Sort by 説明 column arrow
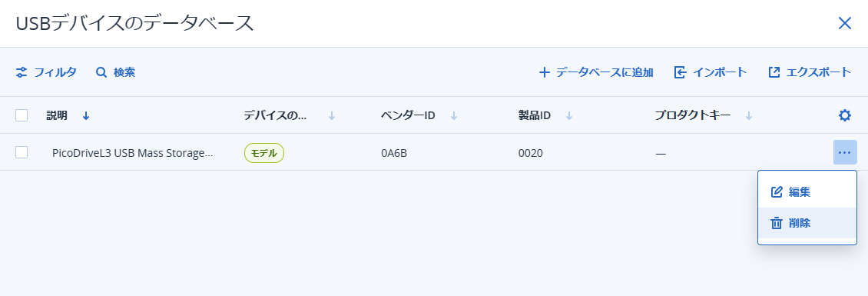868x296 pixels. [x=86, y=115]
